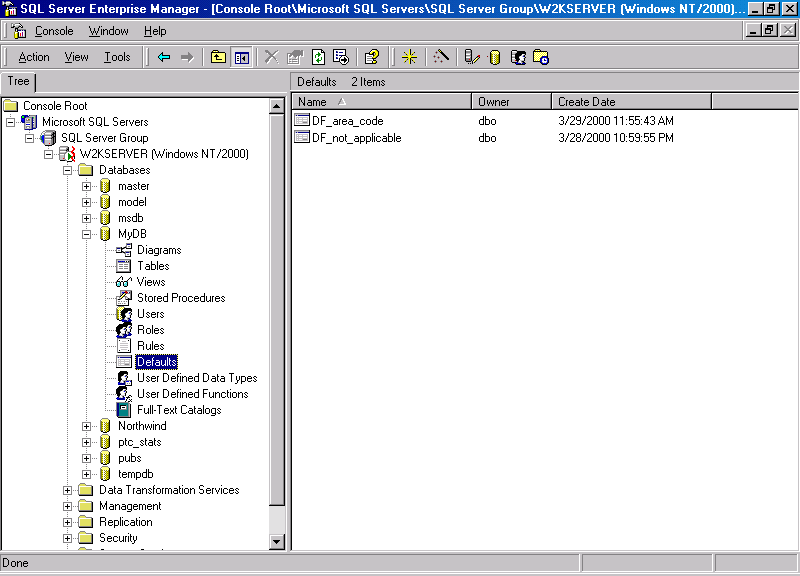Viewport: 800px width, 576px height.
Task: Click the Stored Procedures node icon
Action: (124, 298)
